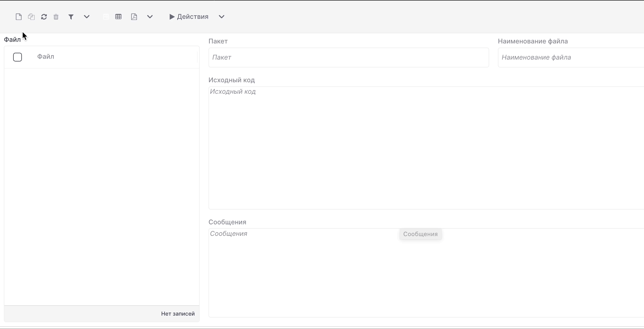644x329 pixels.
Task: Export to PDF using the PDF icon
Action: click(134, 17)
